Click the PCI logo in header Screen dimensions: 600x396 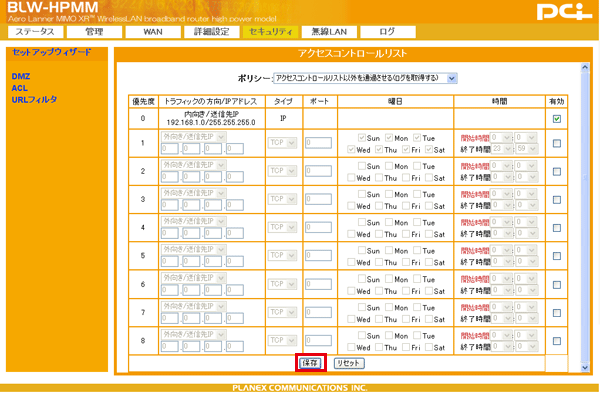point(564,11)
